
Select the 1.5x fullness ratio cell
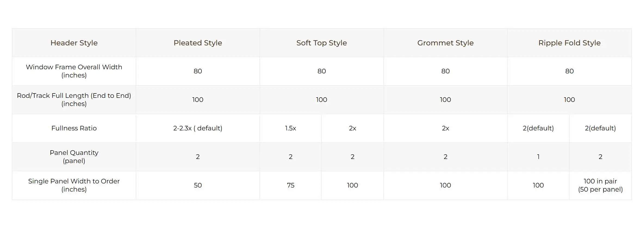pyautogui.click(x=290, y=128)
